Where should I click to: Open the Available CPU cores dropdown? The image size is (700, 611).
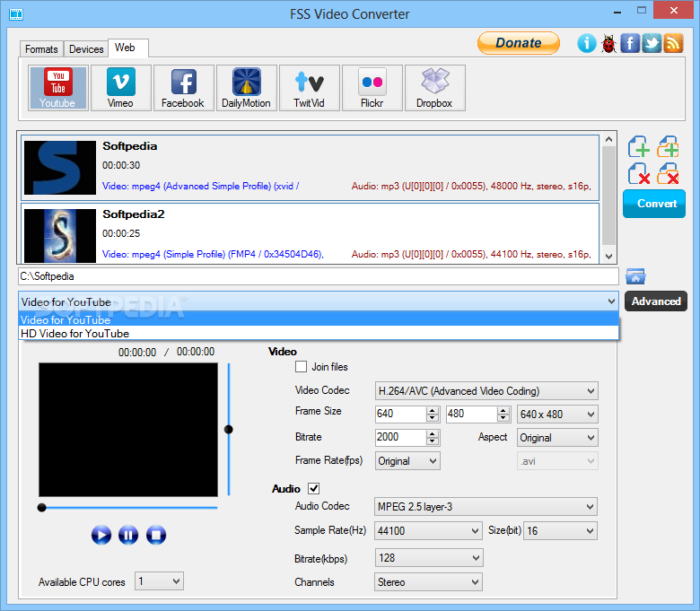[x=159, y=581]
